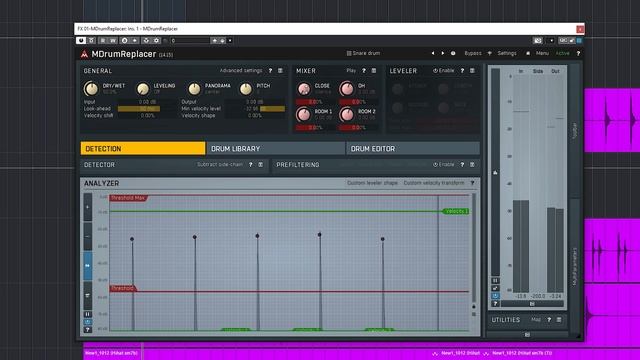640x360 pixels.
Task: Open Detector panel presets menu icon
Action: click(x=260, y=164)
